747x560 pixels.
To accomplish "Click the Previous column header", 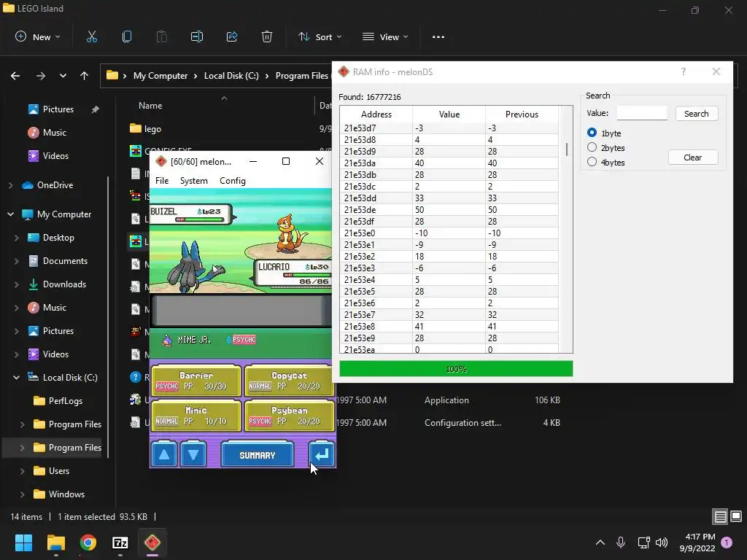I will click(522, 114).
